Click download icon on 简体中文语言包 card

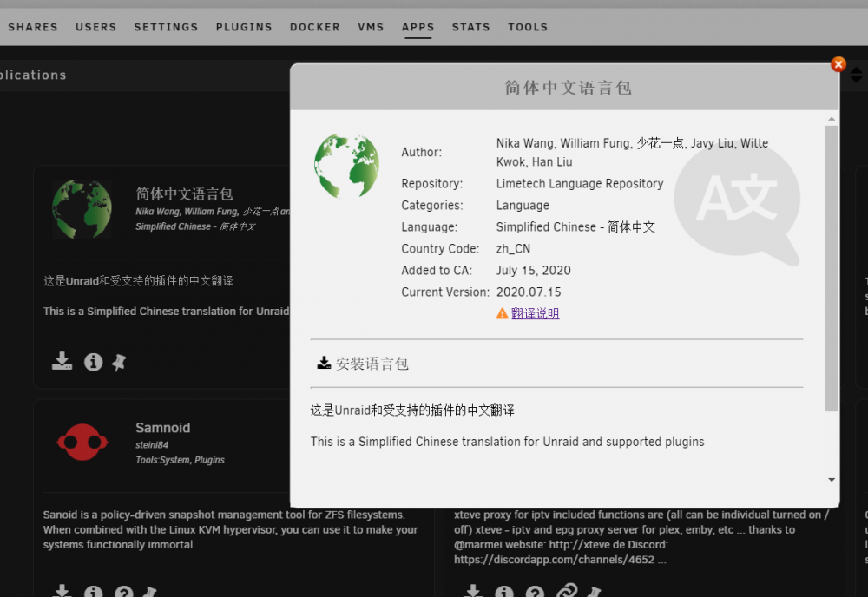pos(62,361)
